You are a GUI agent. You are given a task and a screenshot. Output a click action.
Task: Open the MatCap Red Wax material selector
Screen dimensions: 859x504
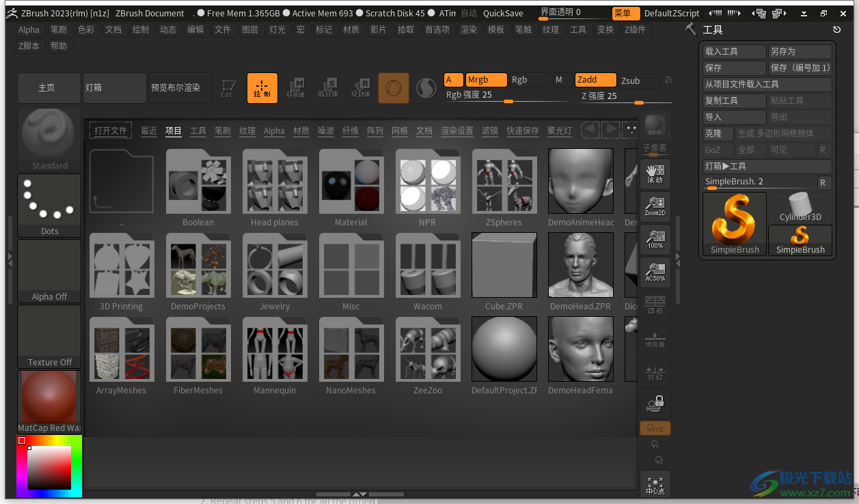click(49, 402)
